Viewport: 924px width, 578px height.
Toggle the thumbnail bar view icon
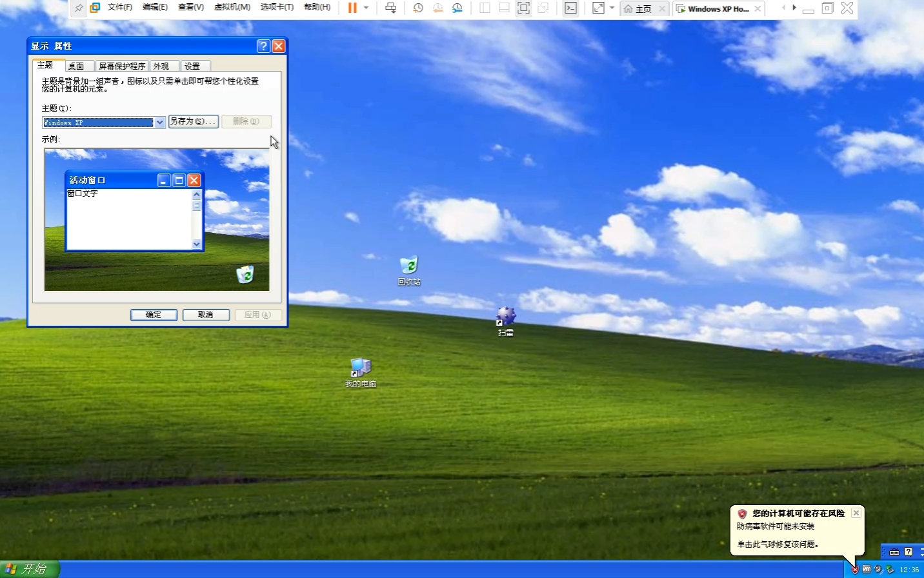(505, 8)
